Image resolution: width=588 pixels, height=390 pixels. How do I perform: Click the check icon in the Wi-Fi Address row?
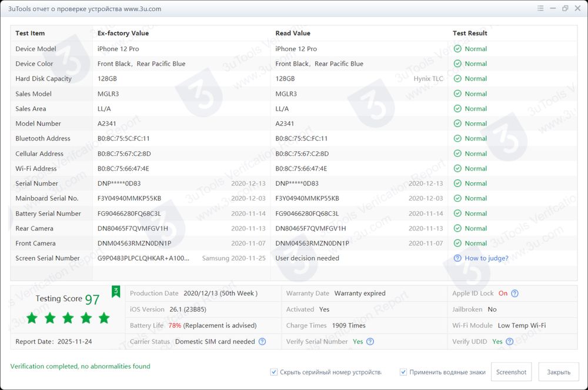(x=457, y=168)
